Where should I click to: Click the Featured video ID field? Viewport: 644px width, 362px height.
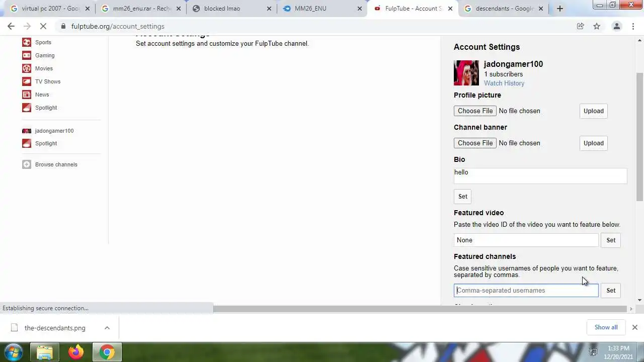click(x=526, y=240)
